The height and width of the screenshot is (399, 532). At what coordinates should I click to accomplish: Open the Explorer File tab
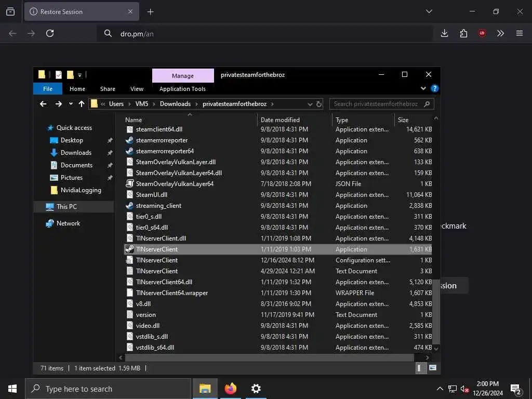[48, 88]
